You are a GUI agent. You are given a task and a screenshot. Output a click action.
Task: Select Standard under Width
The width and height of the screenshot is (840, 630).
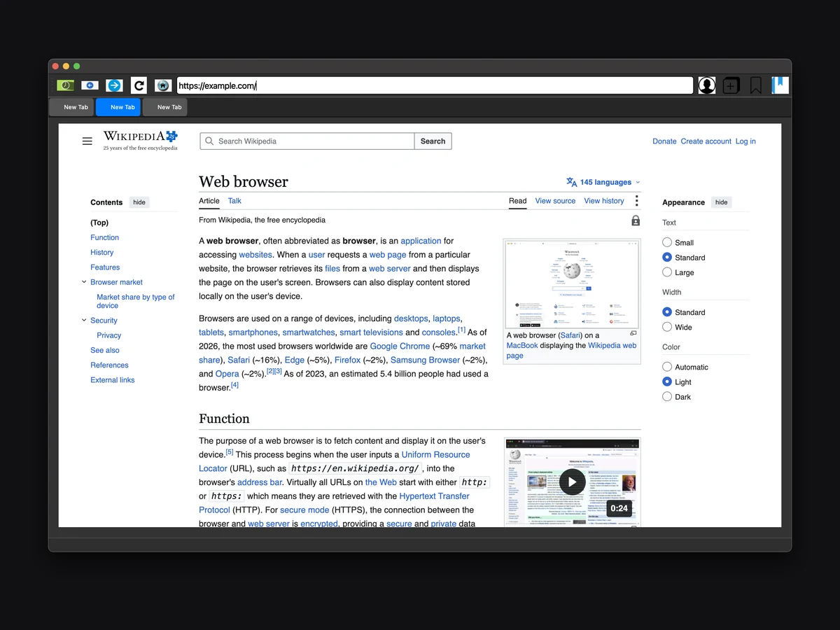667,312
